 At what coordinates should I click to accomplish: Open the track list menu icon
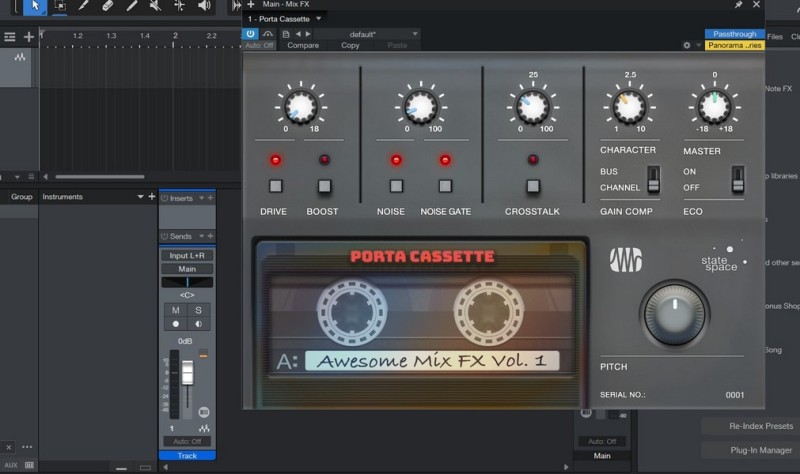click(x=10, y=37)
